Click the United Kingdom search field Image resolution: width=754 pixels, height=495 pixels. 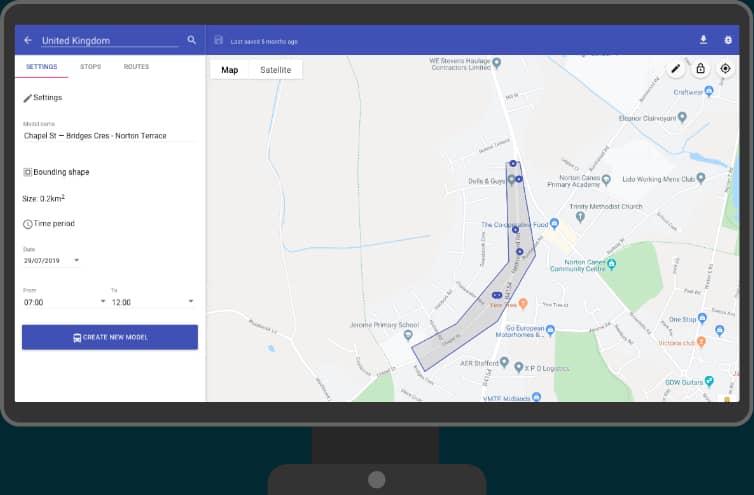(110, 41)
